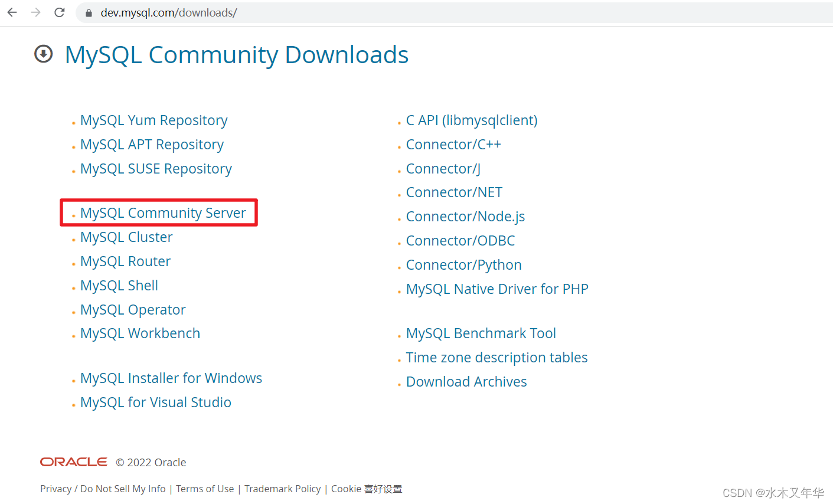
Task: Open MySQL Shell link
Action: point(119,286)
